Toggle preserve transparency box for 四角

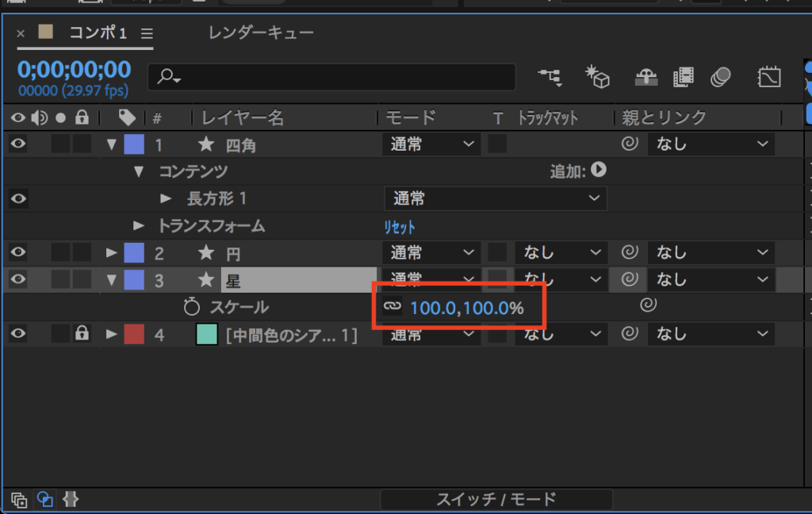click(497, 144)
